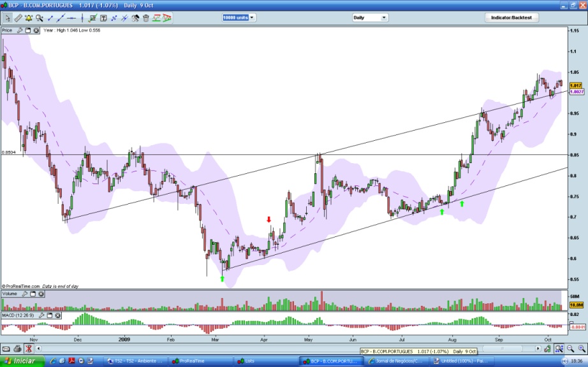Click the MACD panel window icon
The width and height of the screenshot is (588, 367).
(x=50, y=315)
